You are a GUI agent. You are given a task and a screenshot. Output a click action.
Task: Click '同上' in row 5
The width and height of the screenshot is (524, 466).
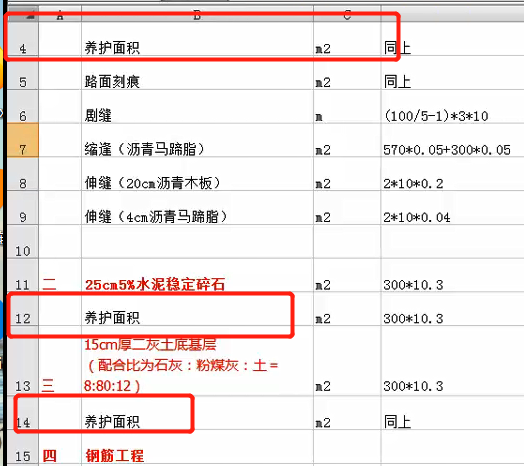pos(397,82)
